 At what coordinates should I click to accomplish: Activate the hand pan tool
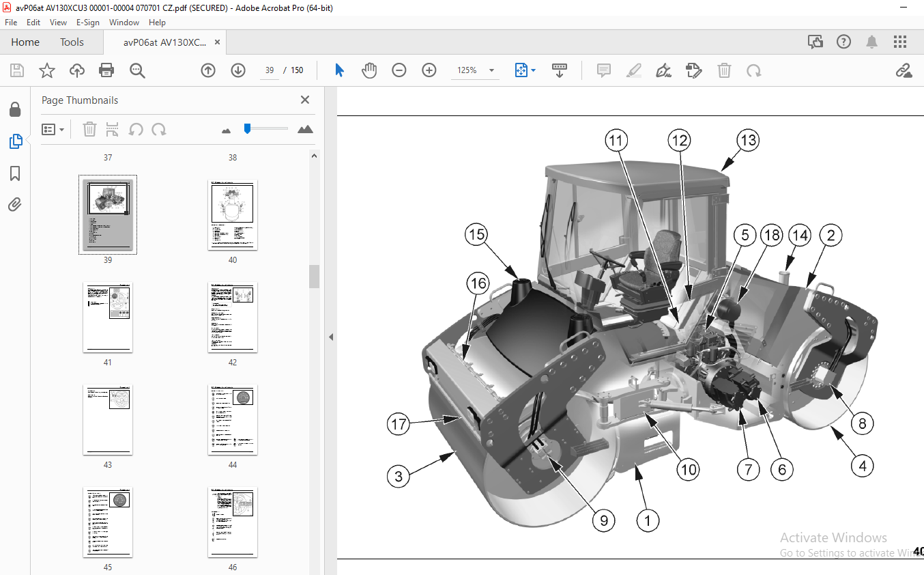(369, 70)
